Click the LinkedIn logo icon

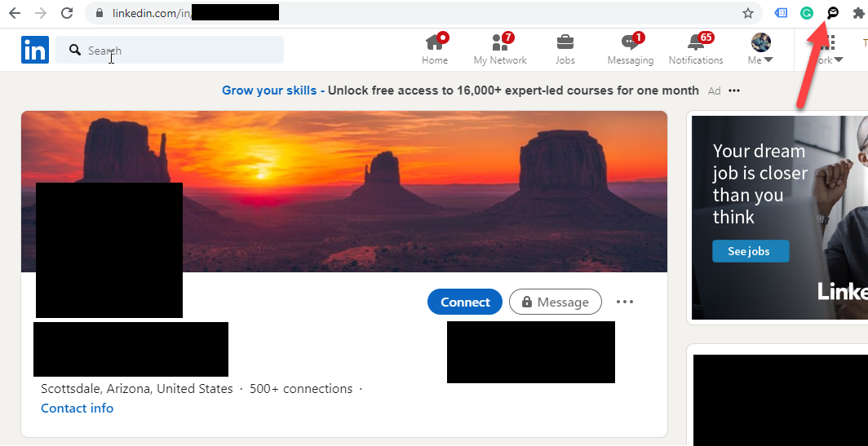[x=35, y=50]
